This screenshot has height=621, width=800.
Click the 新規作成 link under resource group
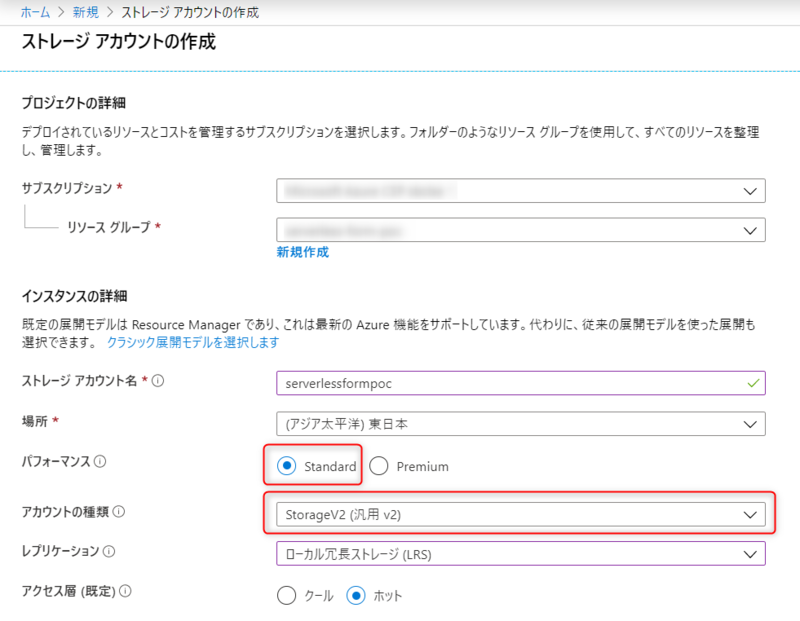[x=302, y=252]
